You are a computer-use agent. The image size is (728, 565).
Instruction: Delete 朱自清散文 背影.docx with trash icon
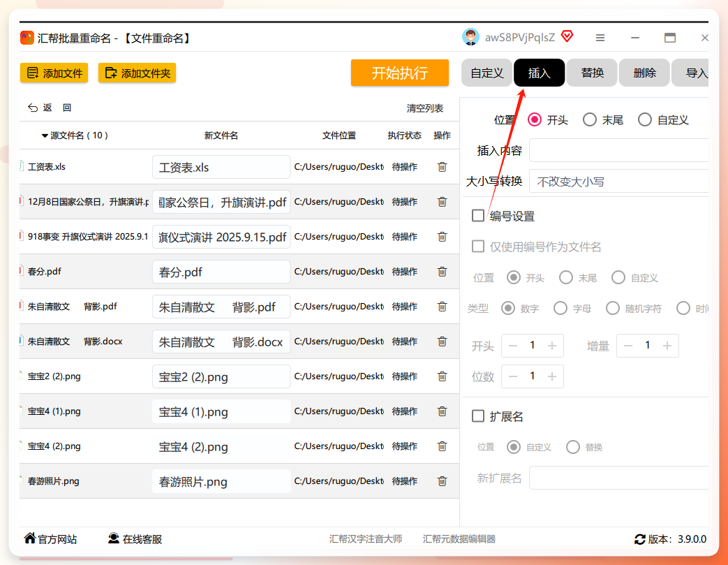pyautogui.click(x=442, y=342)
